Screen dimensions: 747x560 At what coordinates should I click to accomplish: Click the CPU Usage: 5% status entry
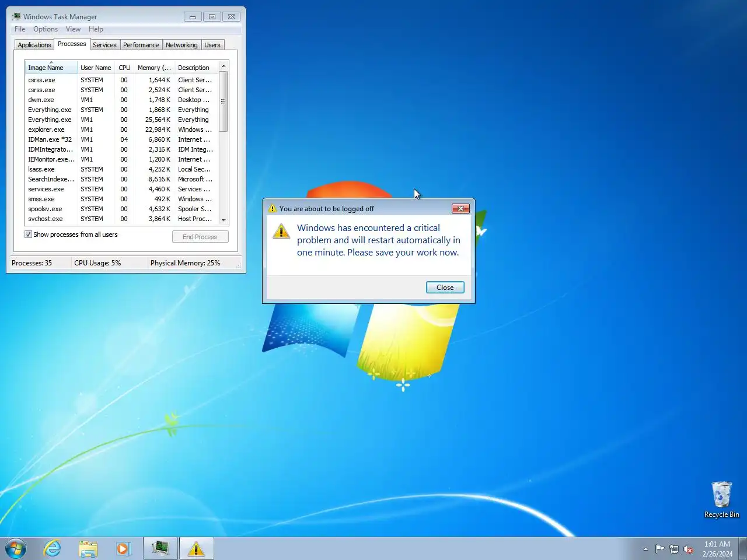97,263
